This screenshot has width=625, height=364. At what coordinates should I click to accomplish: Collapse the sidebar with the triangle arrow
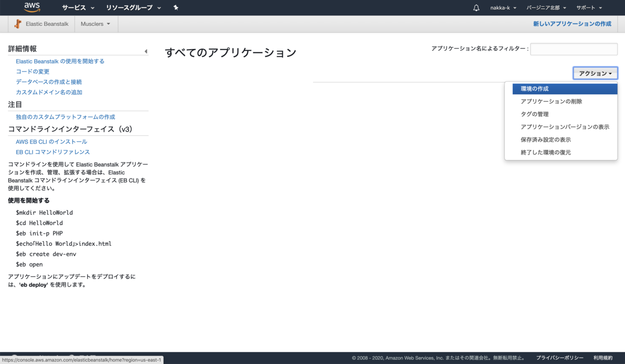pyautogui.click(x=146, y=51)
